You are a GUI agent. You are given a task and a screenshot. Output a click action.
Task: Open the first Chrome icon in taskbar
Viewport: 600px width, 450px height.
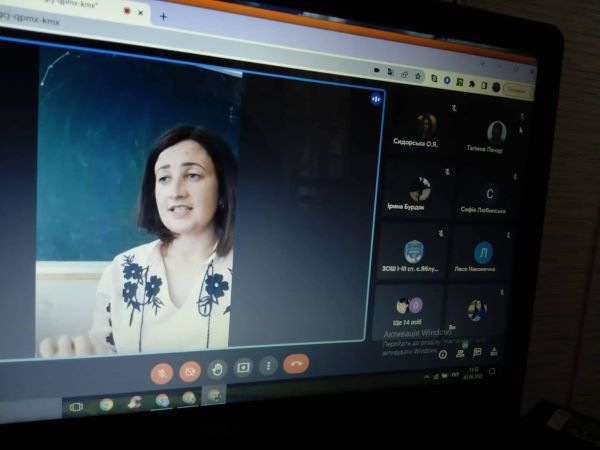pos(106,404)
